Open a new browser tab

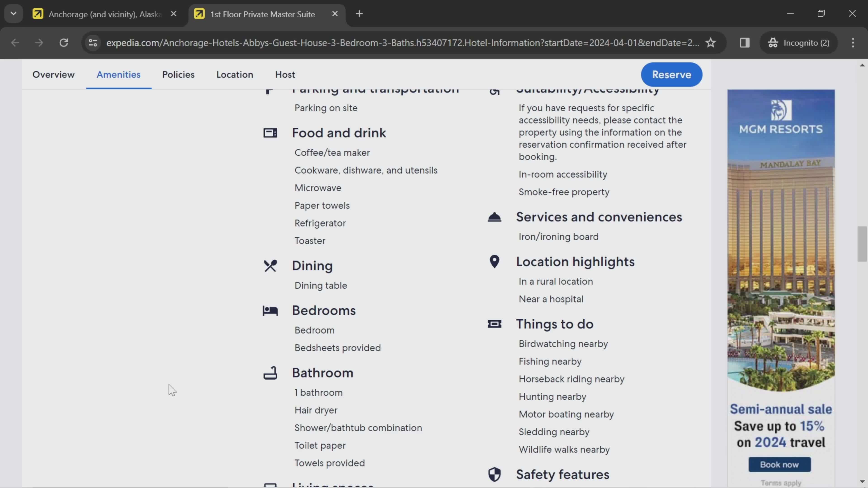click(x=360, y=14)
